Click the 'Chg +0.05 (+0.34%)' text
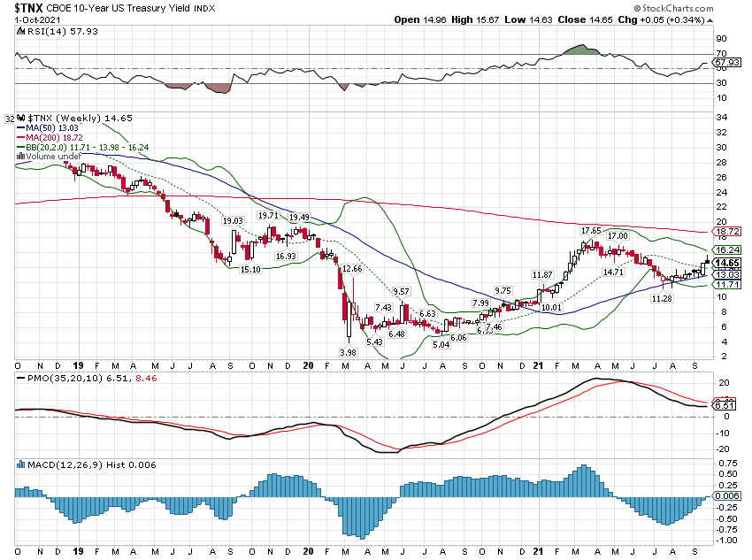The height and width of the screenshot is (560, 752). click(662, 19)
